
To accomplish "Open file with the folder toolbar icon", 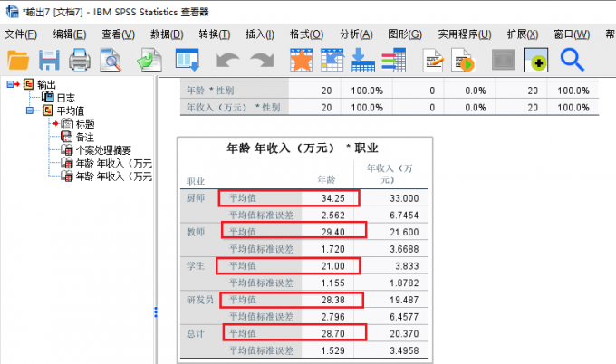I will (x=18, y=60).
